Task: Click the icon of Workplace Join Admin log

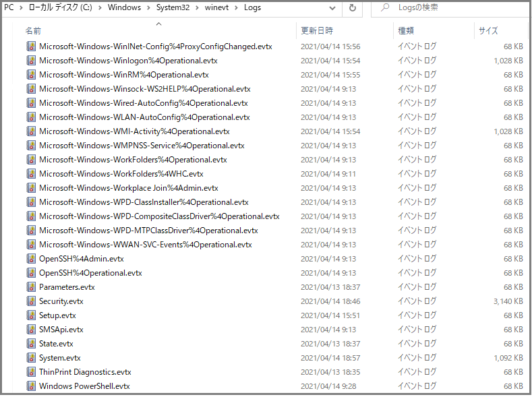Action: coord(31,188)
